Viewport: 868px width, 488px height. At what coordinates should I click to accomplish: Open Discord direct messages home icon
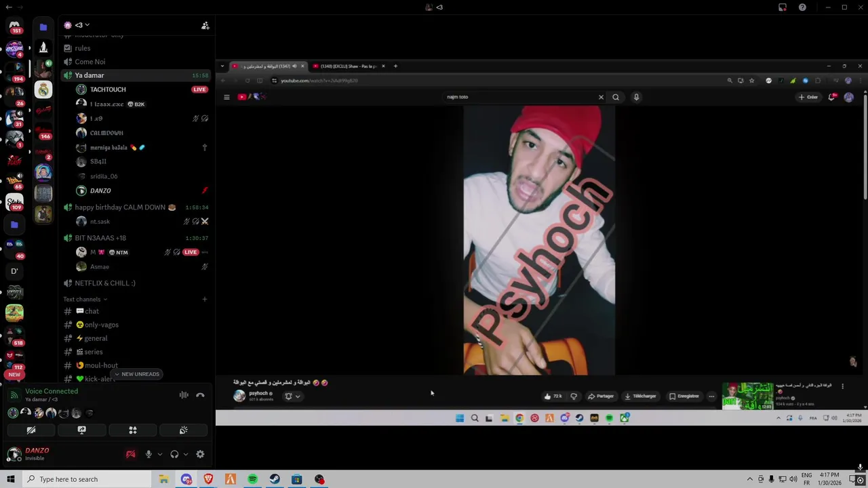coord(14,26)
